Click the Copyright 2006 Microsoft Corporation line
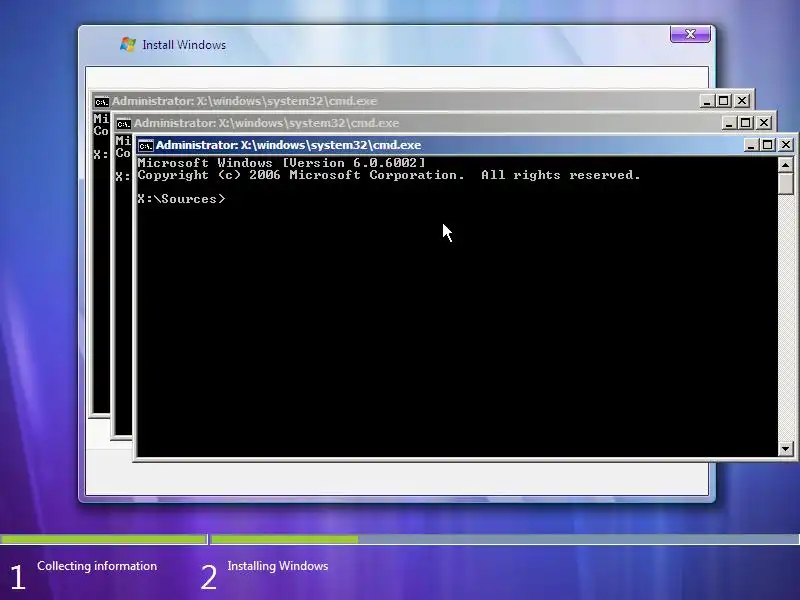Viewport: 800px width, 600px height. [x=389, y=175]
